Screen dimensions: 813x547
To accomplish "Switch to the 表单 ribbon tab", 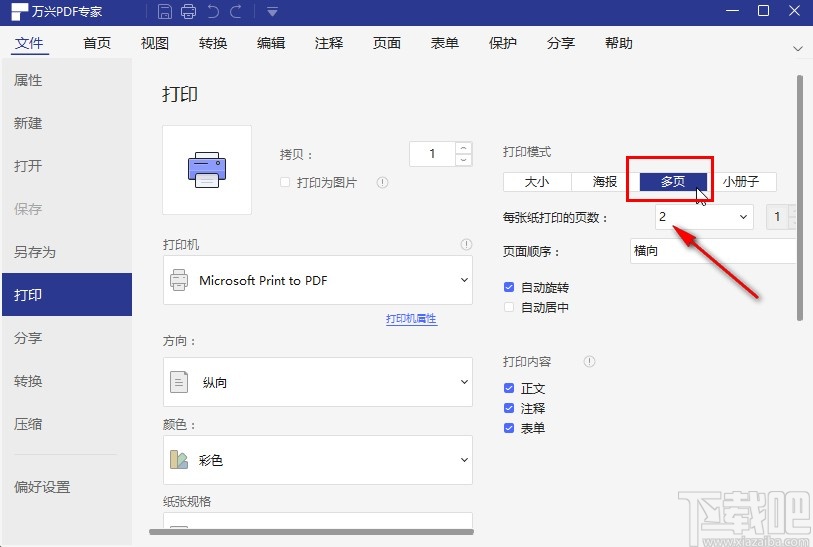I will tap(445, 43).
